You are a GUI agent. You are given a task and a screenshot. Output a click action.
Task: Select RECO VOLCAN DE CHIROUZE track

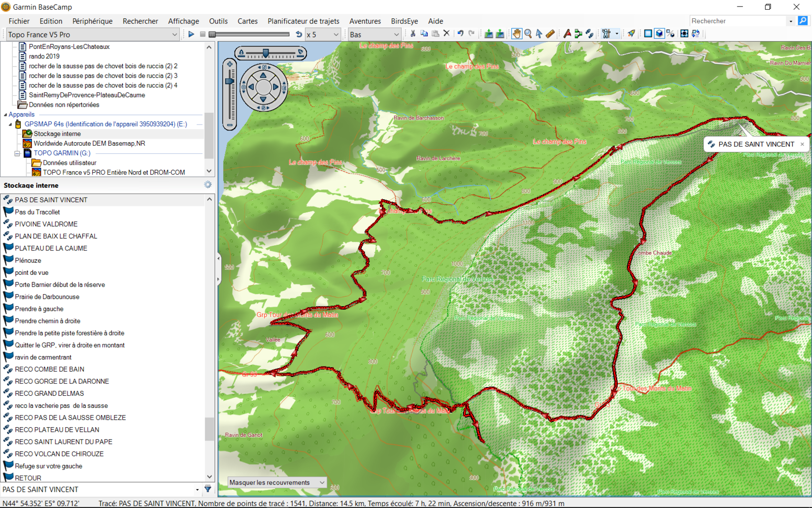point(59,454)
